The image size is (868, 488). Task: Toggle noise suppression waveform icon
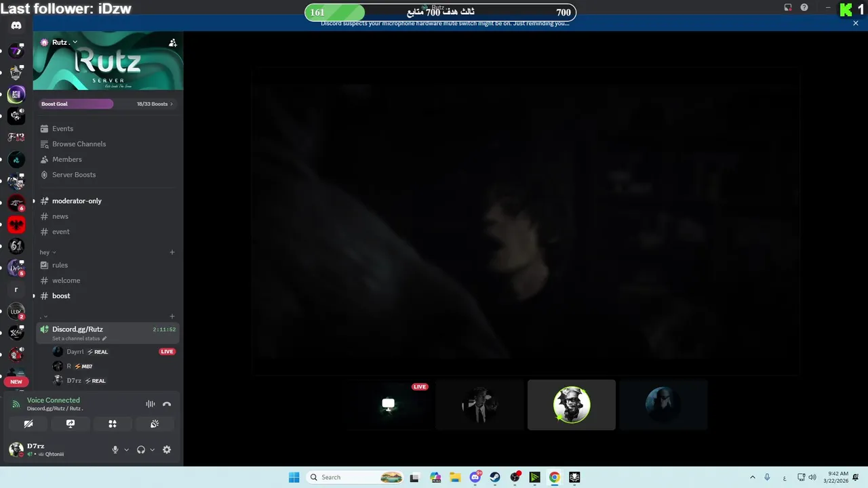(151, 404)
